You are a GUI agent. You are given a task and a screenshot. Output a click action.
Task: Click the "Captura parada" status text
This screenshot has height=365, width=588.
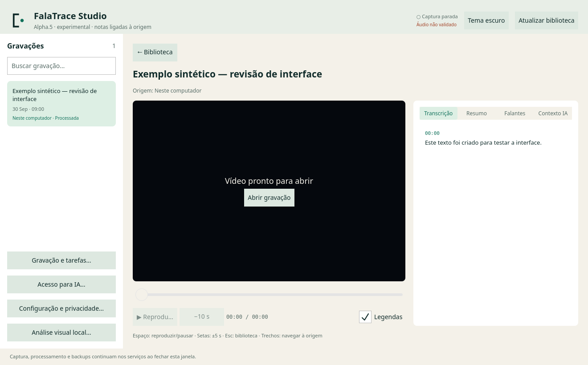pyautogui.click(x=437, y=16)
